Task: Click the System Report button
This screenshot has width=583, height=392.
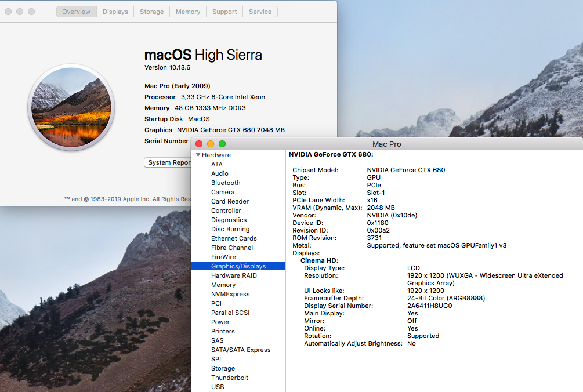Action: pyautogui.click(x=168, y=162)
